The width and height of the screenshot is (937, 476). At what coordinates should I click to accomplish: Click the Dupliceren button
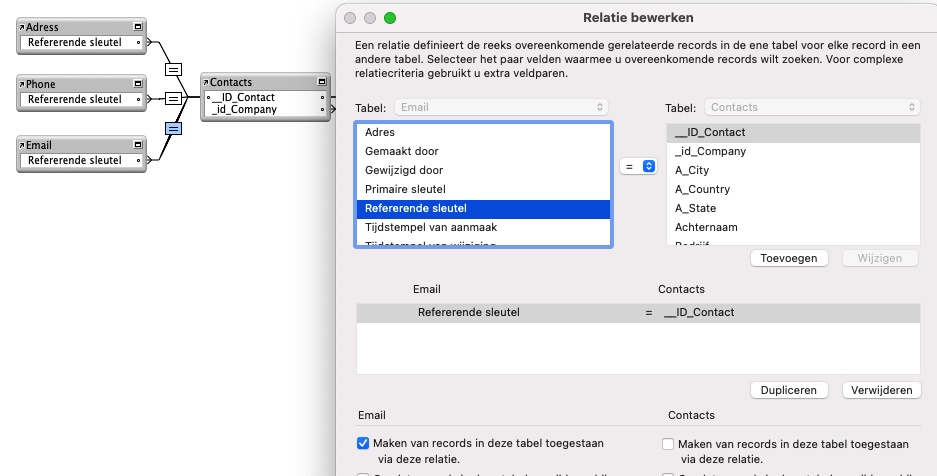click(x=789, y=390)
